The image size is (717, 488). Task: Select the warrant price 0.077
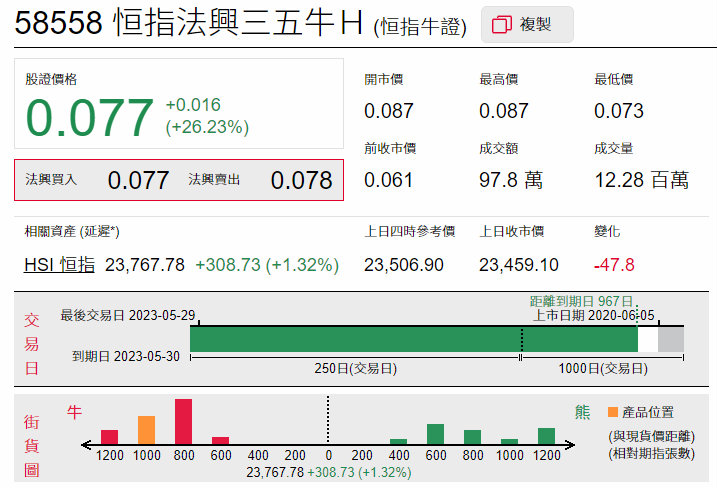tap(90, 118)
